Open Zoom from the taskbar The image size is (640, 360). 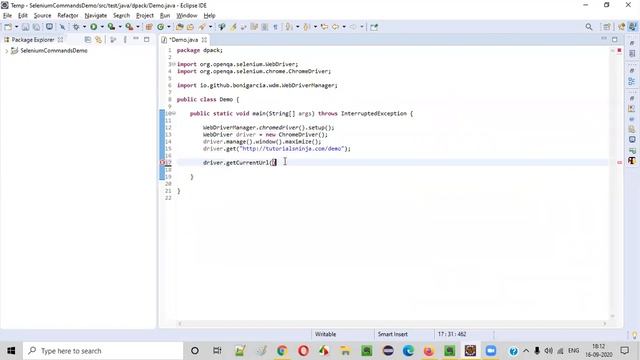[x=491, y=351]
